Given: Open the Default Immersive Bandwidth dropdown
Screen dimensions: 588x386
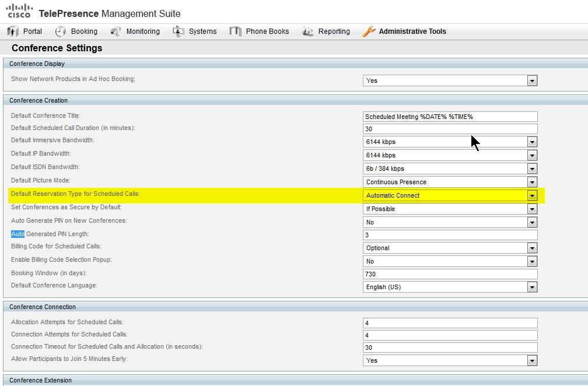Looking at the screenshot, I should (450, 142).
